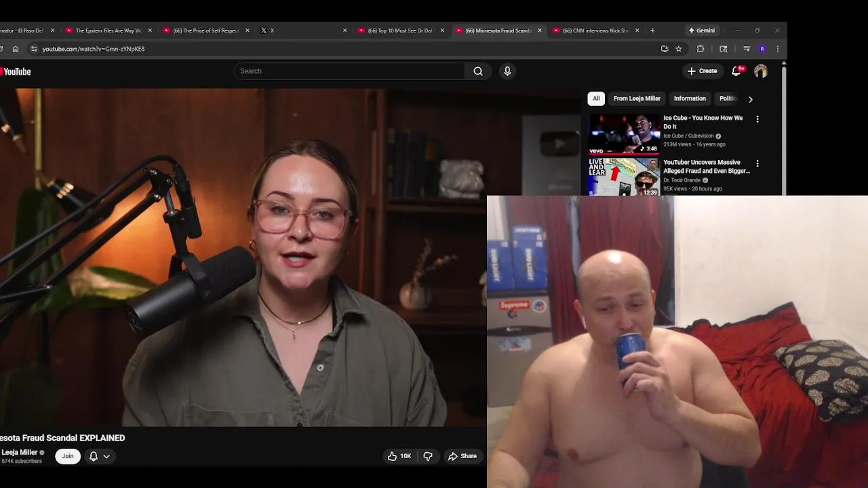Click Create button in YouTube header
Screen dimensions: 868x488
click(x=702, y=70)
